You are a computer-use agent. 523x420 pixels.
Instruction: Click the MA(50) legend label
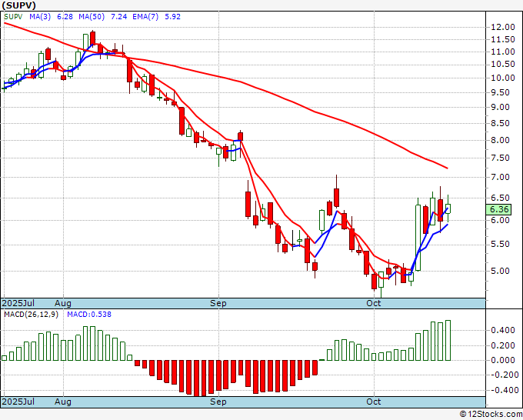tap(92, 17)
